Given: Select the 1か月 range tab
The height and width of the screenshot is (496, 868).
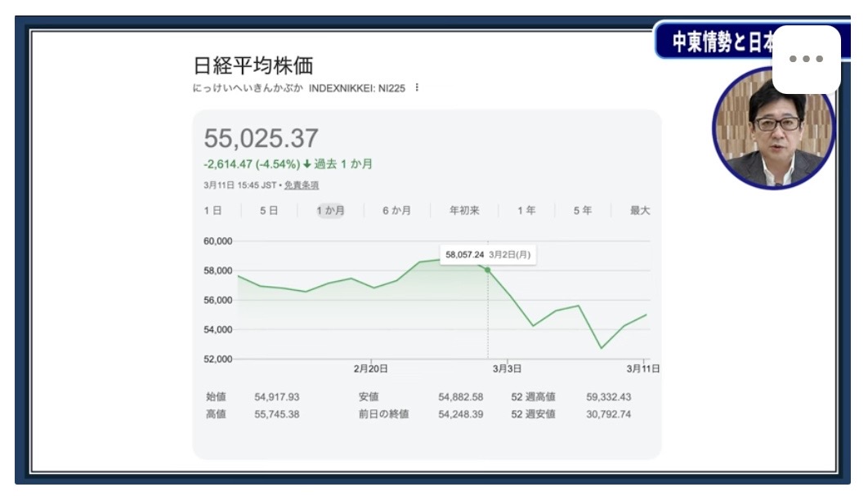Looking at the screenshot, I should [x=331, y=211].
